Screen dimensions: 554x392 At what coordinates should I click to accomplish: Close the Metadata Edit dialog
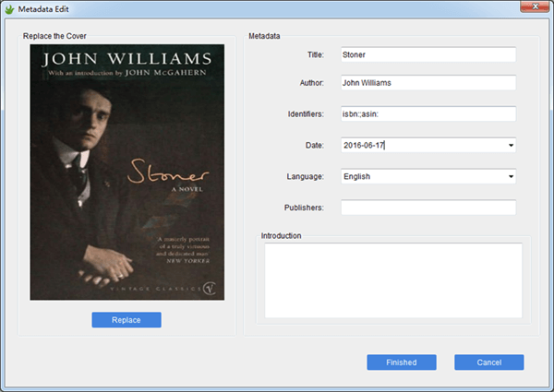point(535,6)
